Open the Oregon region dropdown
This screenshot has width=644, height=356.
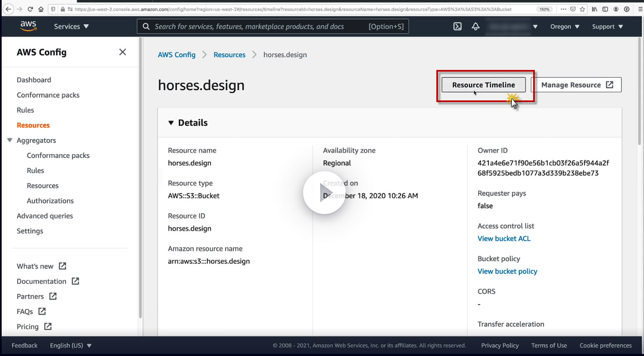pos(565,26)
